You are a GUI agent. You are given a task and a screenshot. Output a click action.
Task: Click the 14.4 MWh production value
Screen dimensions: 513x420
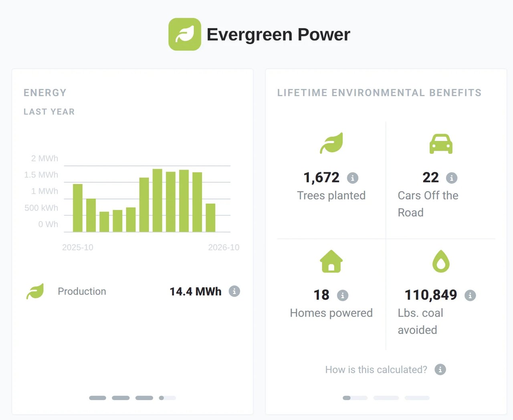click(196, 291)
